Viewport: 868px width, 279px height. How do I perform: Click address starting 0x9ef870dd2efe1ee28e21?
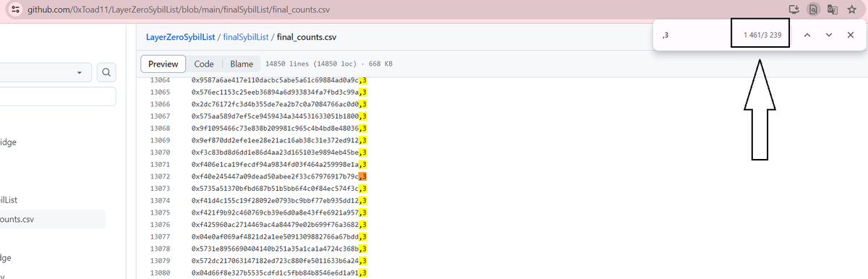[276, 139]
